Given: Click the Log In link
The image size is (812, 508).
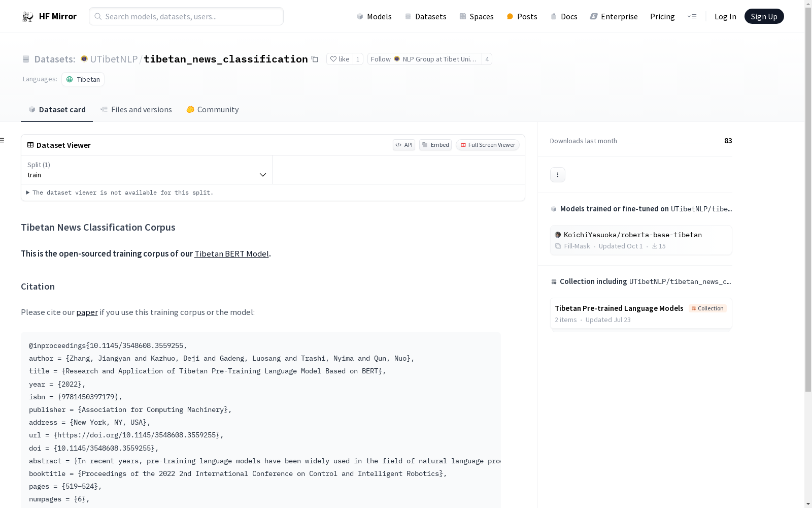Looking at the screenshot, I should pos(725,16).
